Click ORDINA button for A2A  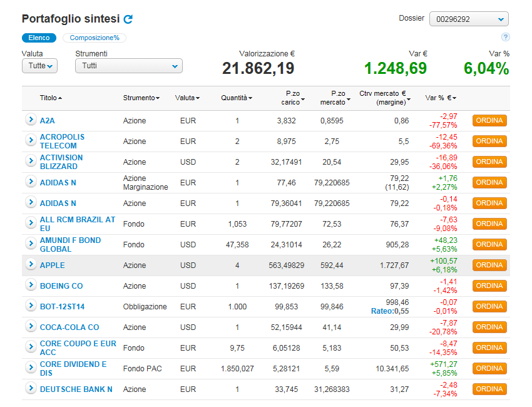pos(489,120)
